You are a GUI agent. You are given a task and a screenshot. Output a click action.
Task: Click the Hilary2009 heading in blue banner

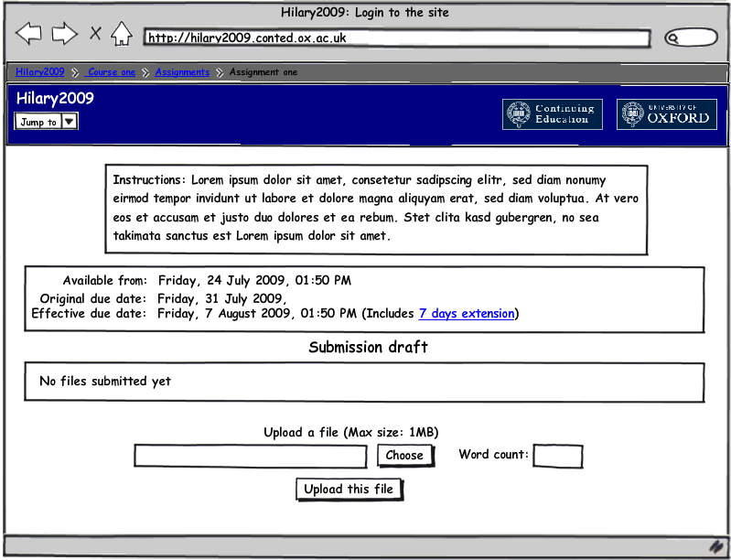[55, 99]
